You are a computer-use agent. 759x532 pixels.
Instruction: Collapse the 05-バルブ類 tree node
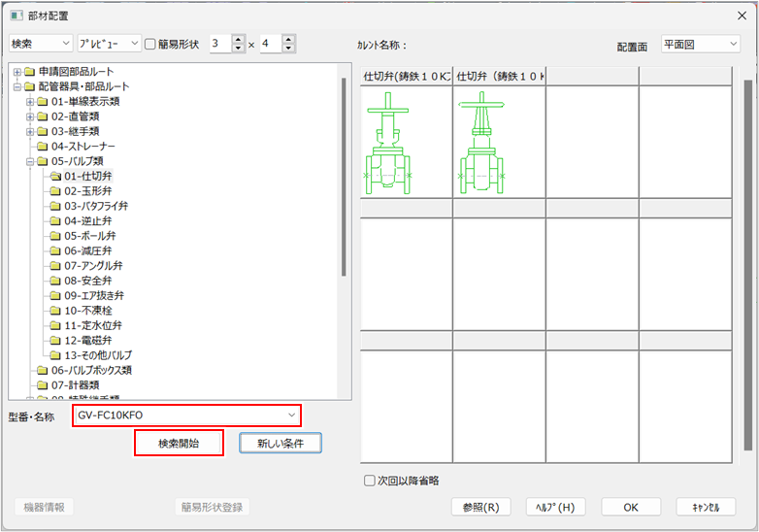pyautogui.click(x=30, y=161)
